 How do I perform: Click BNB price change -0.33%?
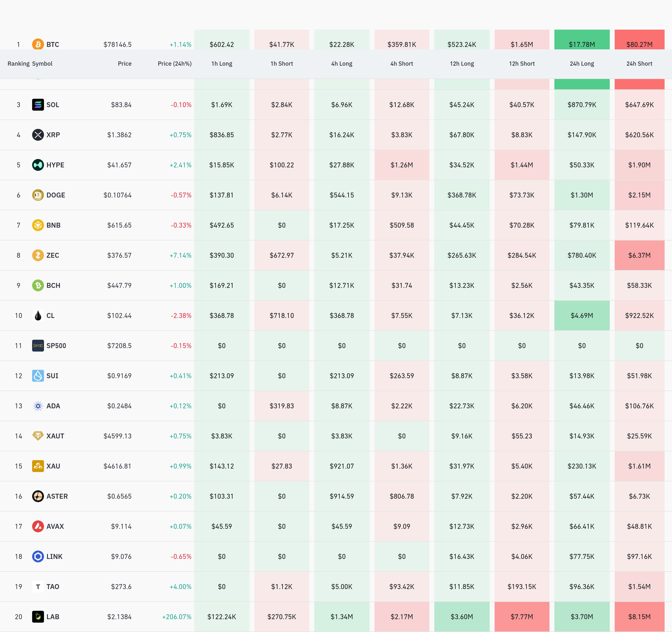pos(181,225)
